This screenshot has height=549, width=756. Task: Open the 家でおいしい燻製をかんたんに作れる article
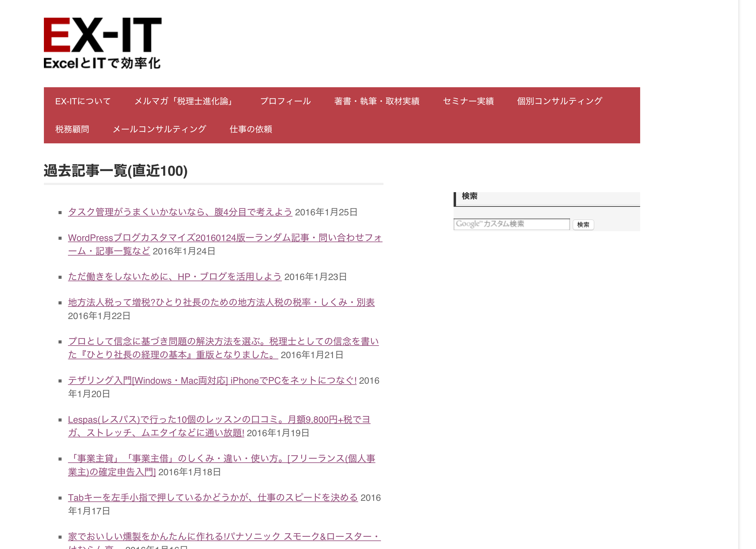click(x=224, y=540)
